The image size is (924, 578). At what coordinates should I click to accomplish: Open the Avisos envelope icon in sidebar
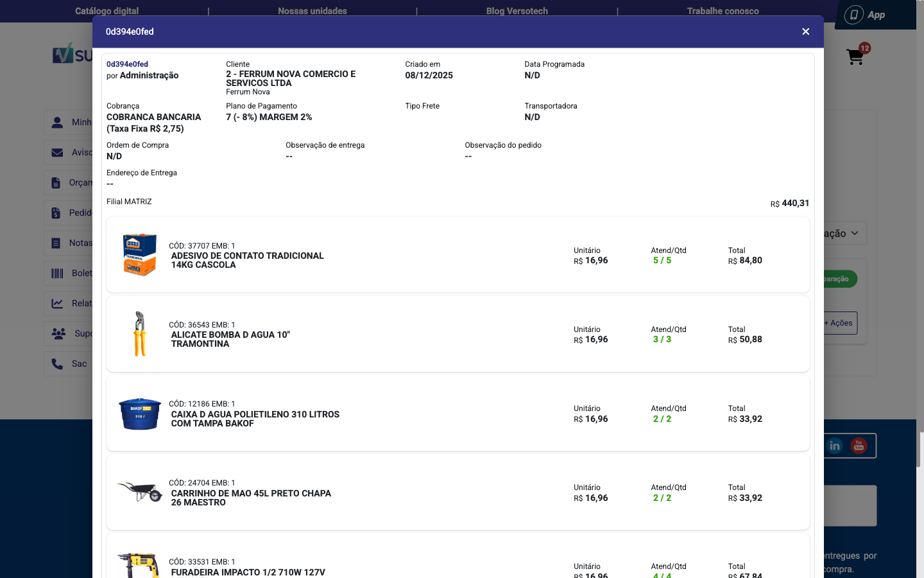58,152
